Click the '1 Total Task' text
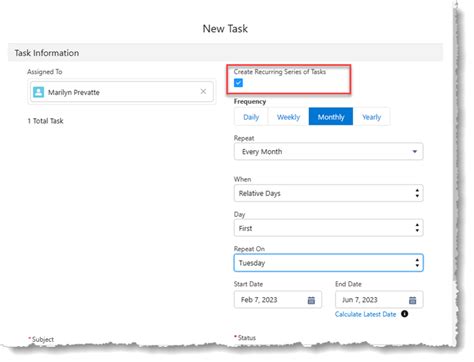 (x=45, y=121)
